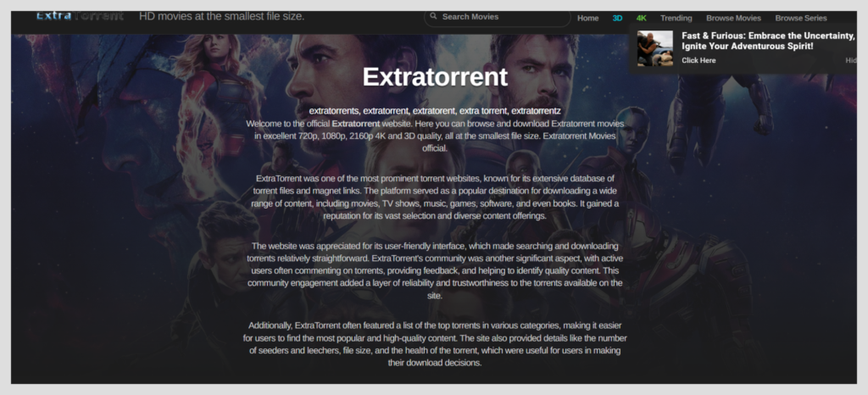Open the 3D movies section

coord(617,19)
